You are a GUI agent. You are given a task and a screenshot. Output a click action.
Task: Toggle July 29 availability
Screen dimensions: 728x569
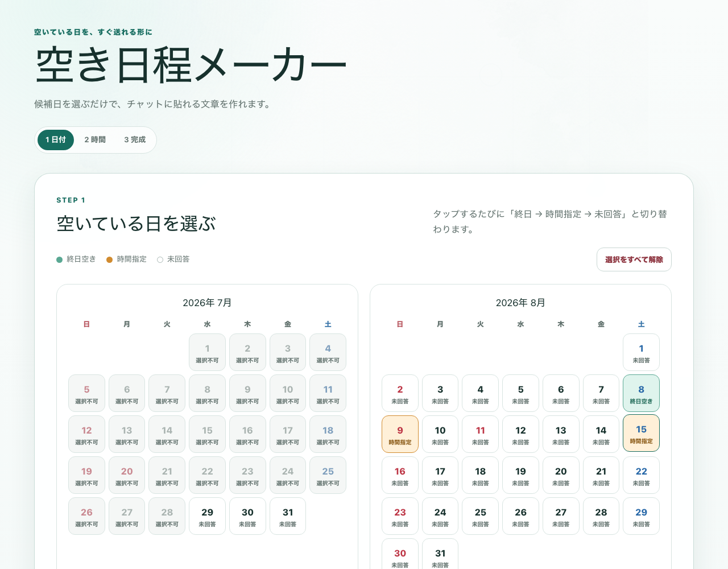(207, 516)
